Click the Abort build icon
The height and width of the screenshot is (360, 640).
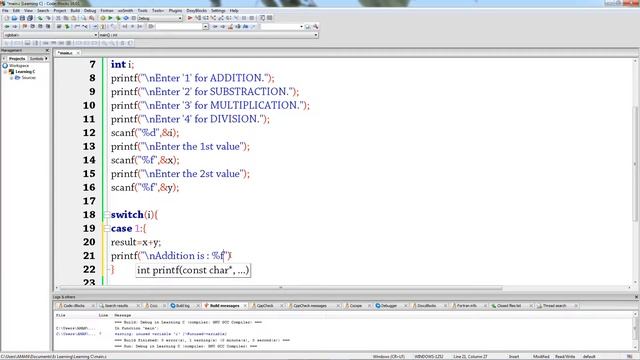(x=133, y=18)
